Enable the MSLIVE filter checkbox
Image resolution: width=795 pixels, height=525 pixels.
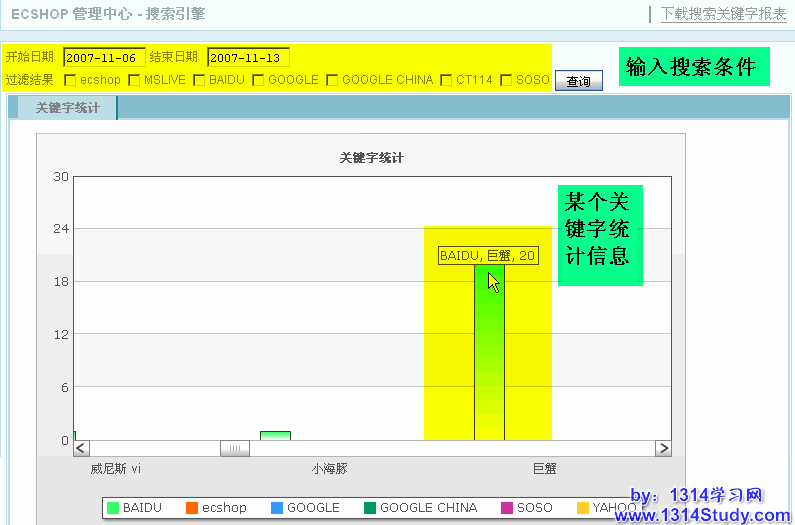134,80
